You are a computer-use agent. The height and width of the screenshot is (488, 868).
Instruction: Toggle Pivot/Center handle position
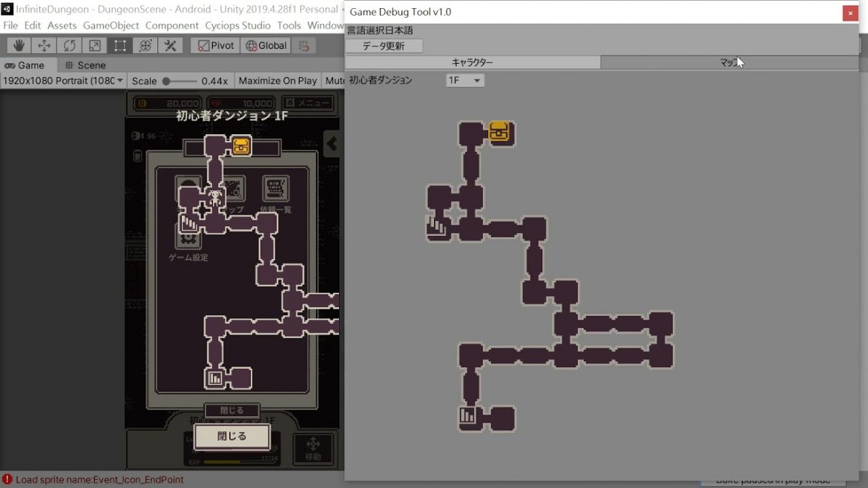214,46
